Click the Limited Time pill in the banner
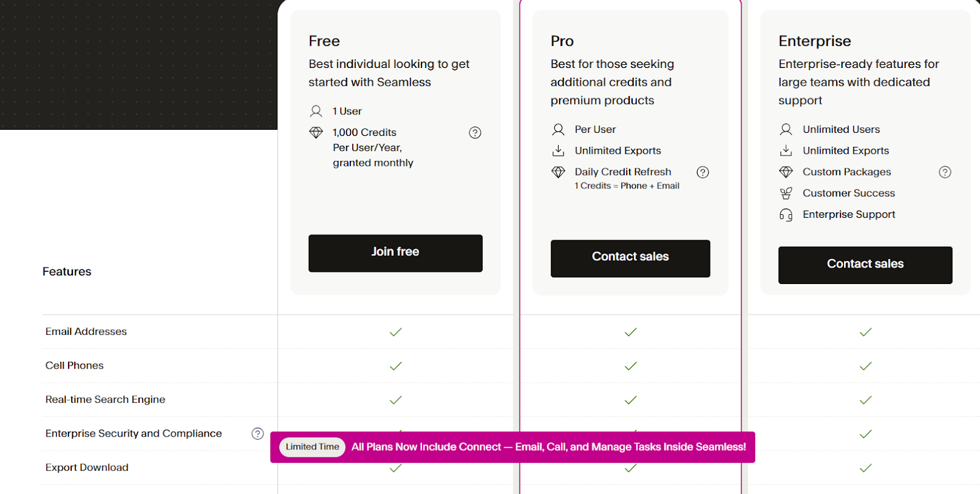 312,447
